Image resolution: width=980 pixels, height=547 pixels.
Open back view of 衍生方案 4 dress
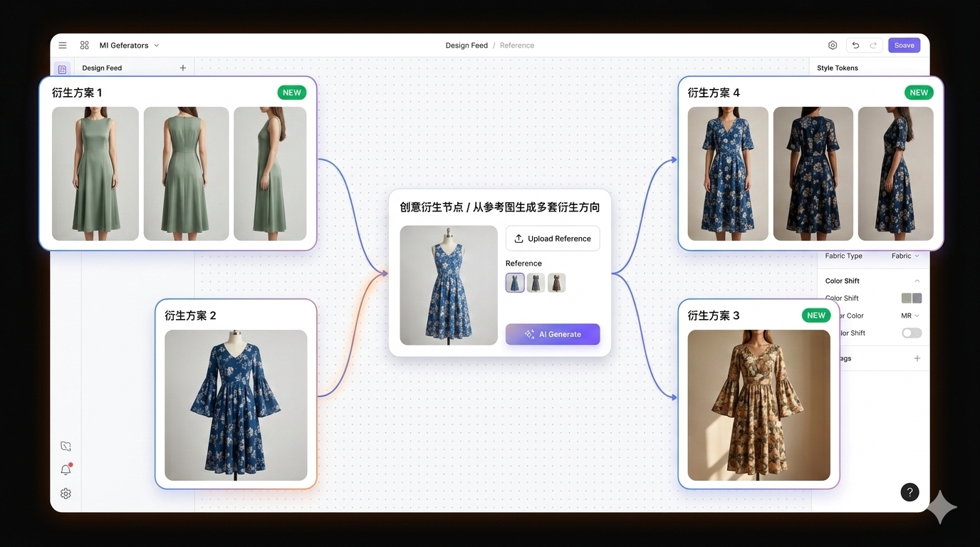coord(813,174)
